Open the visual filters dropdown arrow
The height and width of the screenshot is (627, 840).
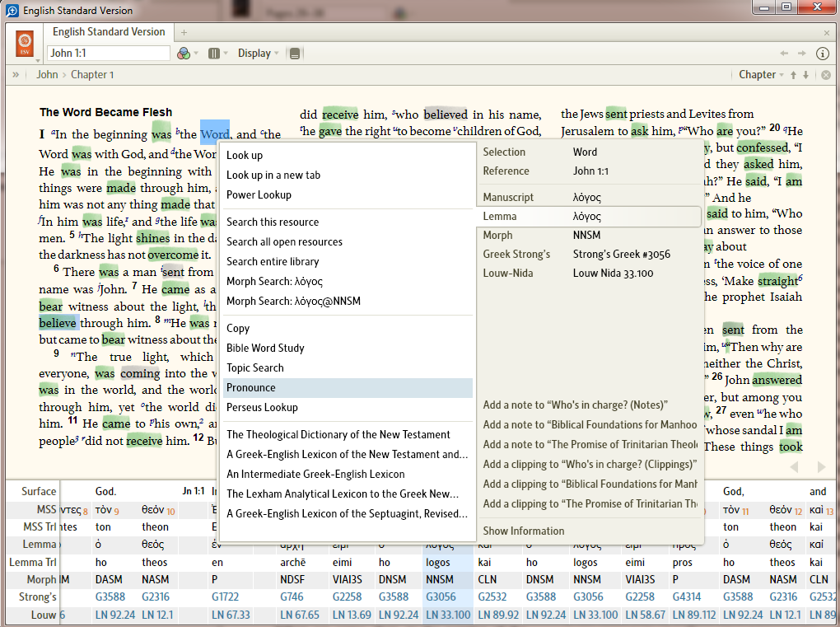[196, 53]
